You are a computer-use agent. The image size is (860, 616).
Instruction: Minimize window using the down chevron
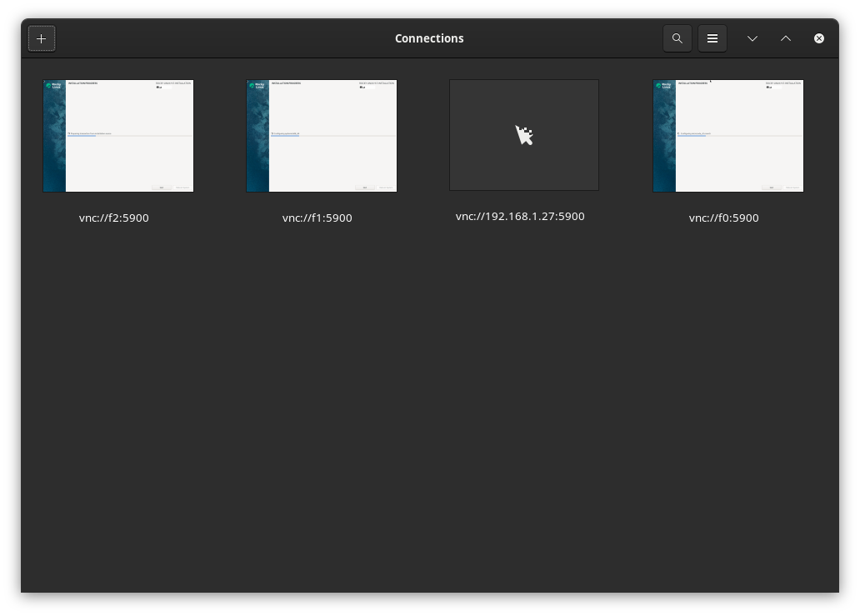(x=752, y=38)
